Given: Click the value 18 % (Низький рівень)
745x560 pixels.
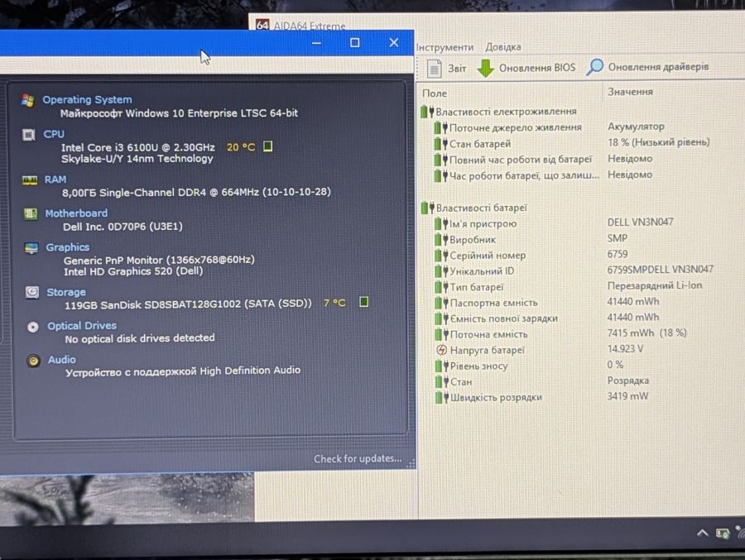Looking at the screenshot, I should click(x=659, y=142).
